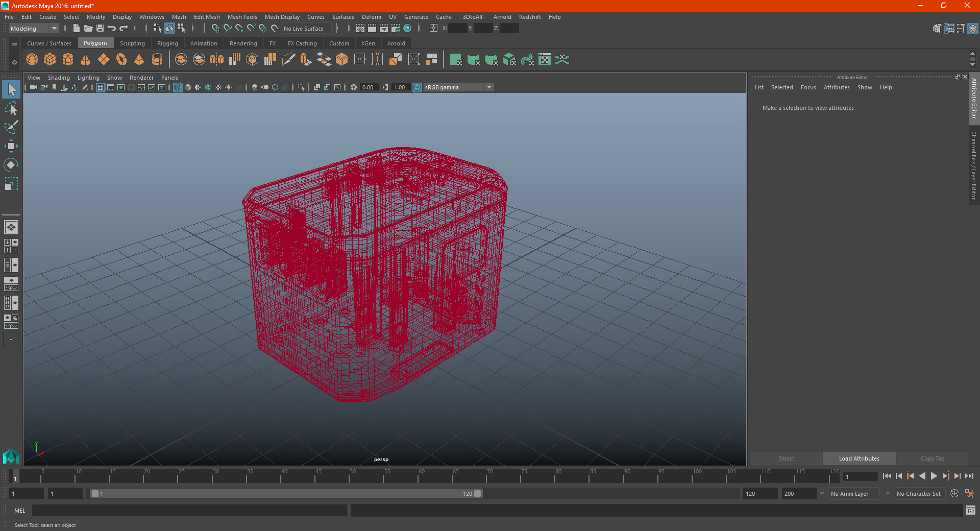This screenshot has height=531, width=980.
Task: Open the Modeling menu set dropdown
Action: pos(34,29)
